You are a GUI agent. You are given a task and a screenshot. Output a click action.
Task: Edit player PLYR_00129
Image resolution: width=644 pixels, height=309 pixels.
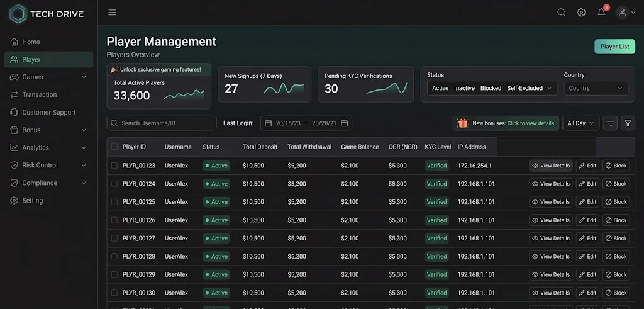click(587, 274)
